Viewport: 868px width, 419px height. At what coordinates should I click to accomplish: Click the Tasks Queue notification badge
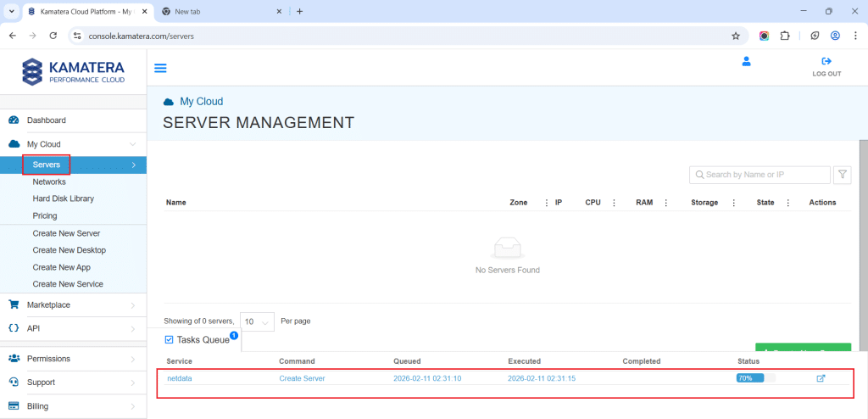coord(234,335)
